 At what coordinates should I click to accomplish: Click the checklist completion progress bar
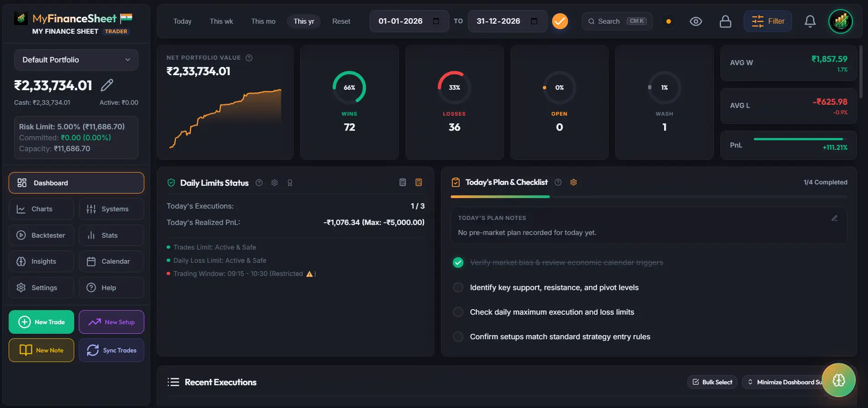coord(649,197)
